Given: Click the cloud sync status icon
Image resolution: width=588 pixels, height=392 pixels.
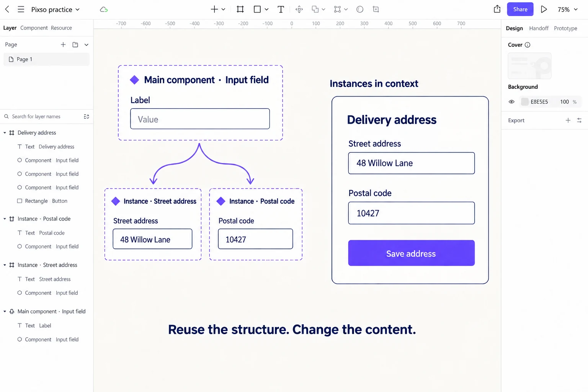Looking at the screenshot, I should [x=104, y=10].
